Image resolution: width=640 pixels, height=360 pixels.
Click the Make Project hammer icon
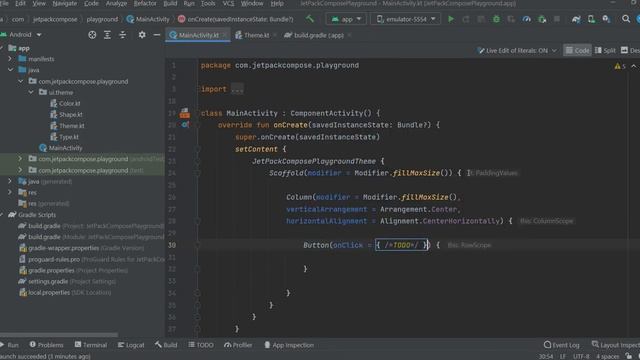coord(310,19)
